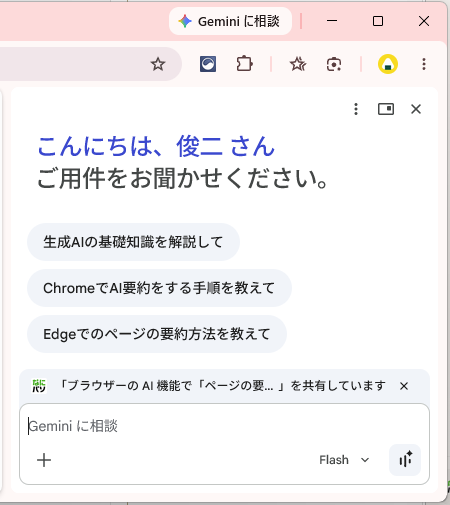Click the Gemini に相談 button in title bar
This screenshot has width=450, height=505.
pos(230,21)
